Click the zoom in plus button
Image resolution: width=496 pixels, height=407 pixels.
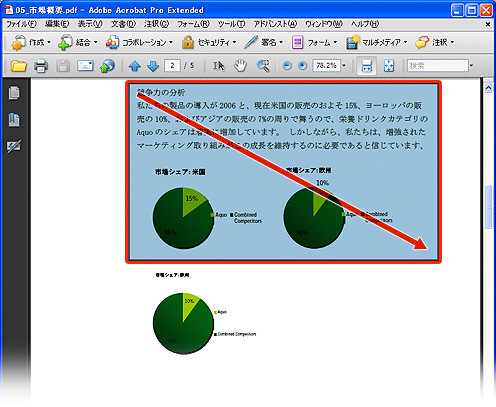pos(302,66)
